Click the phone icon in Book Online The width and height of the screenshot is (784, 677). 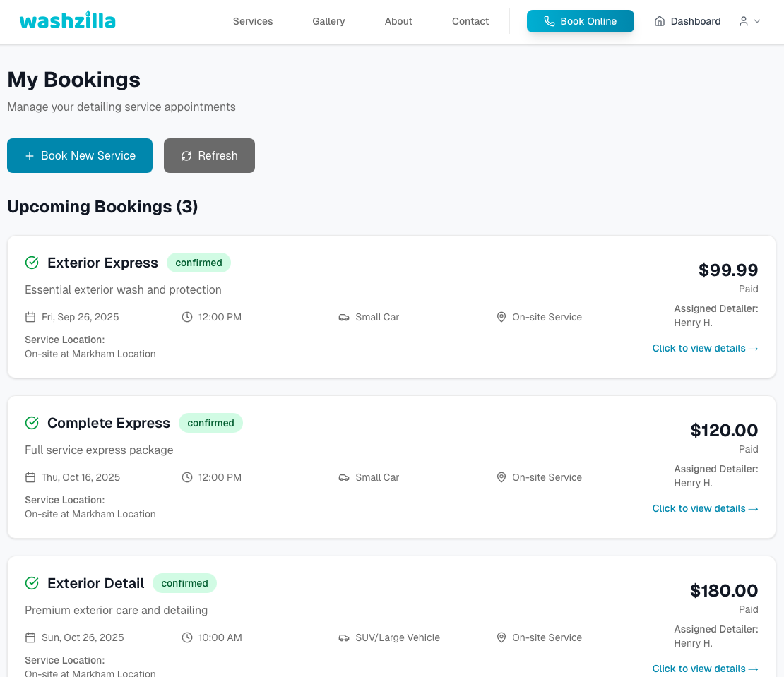tap(549, 21)
